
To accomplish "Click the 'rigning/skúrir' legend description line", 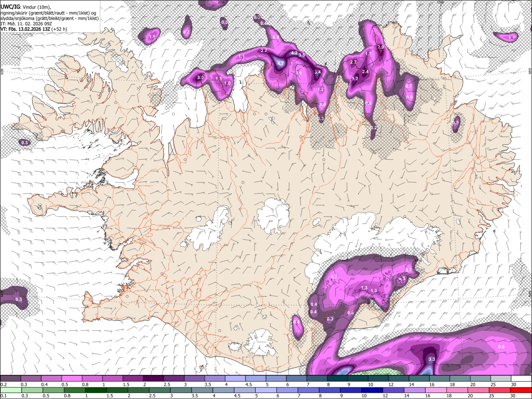I will tap(48, 13).
